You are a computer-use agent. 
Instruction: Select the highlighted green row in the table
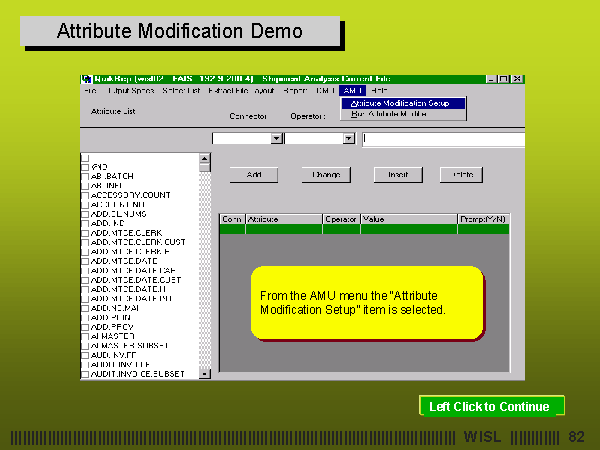(x=364, y=229)
